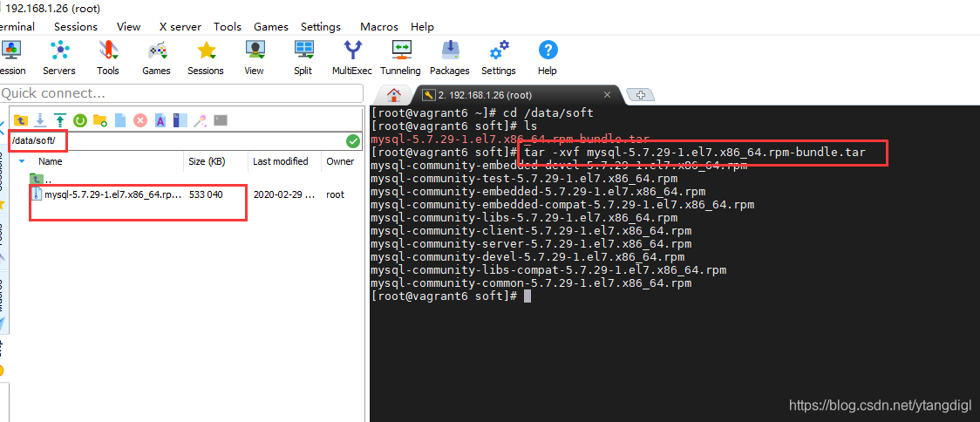Sort by the Last modified column header
The height and width of the screenshot is (422, 980).
click(281, 161)
